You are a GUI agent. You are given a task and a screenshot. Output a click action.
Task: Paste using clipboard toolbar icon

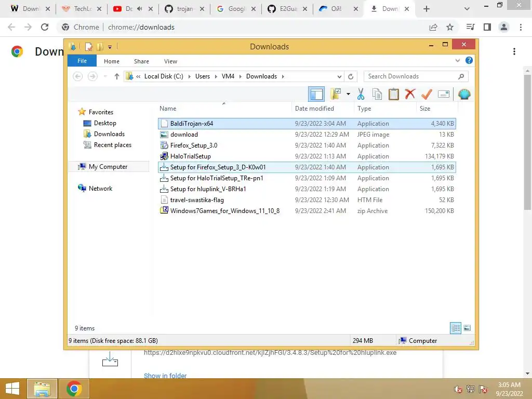(x=394, y=94)
